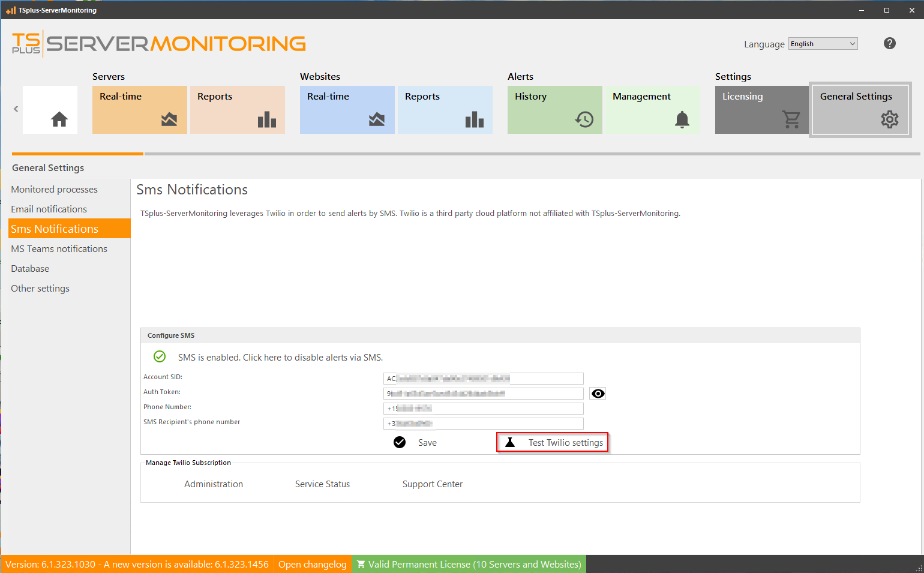This screenshot has height=573, width=924.
Task: Click the Test Twilio settings flask icon
Action: point(510,443)
